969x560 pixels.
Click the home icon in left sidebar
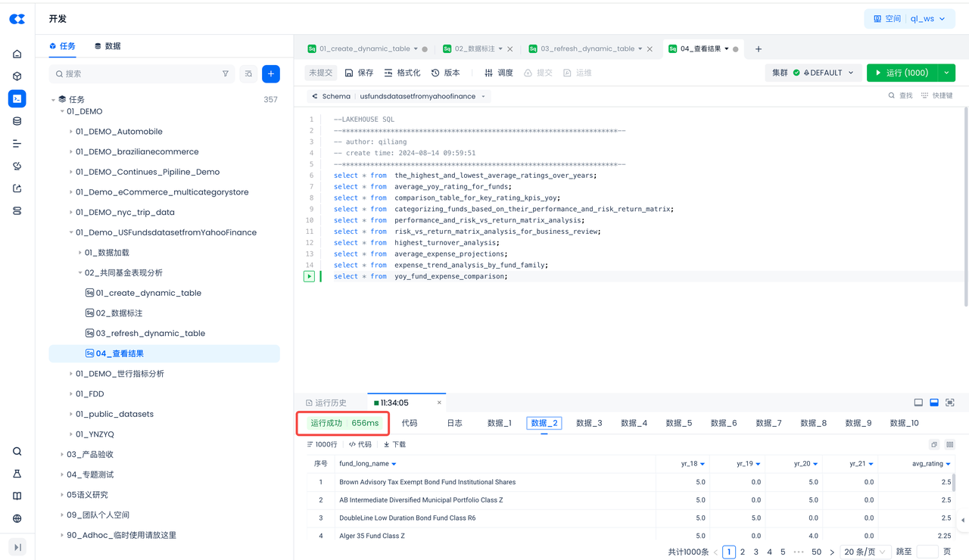[x=17, y=54]
